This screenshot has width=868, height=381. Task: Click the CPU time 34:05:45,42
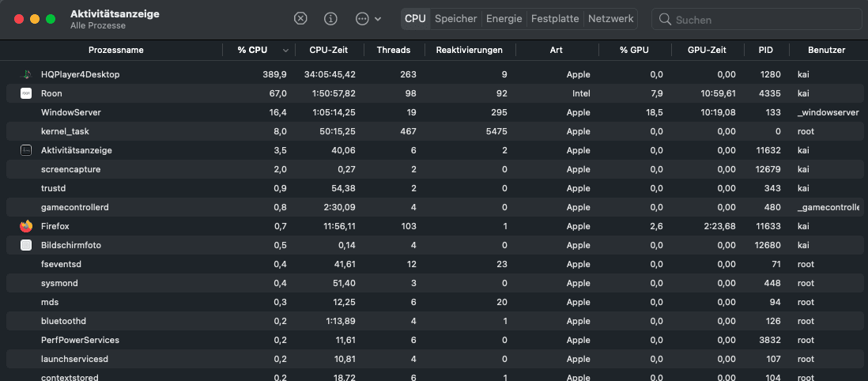pyautogui.click(x=330, y=74)
